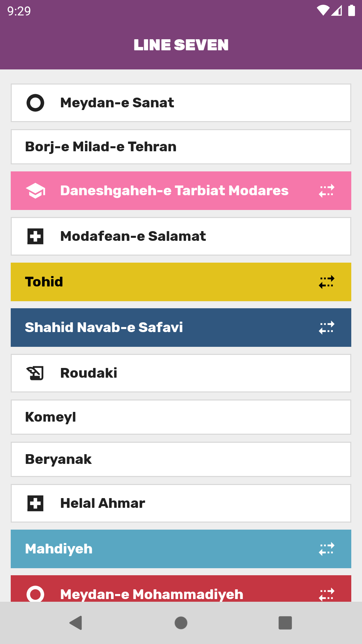Tap the transfer arrows icon on Tohid
Image resolution: width=362 pixels, height=644 pixels.
pos(326,282)
